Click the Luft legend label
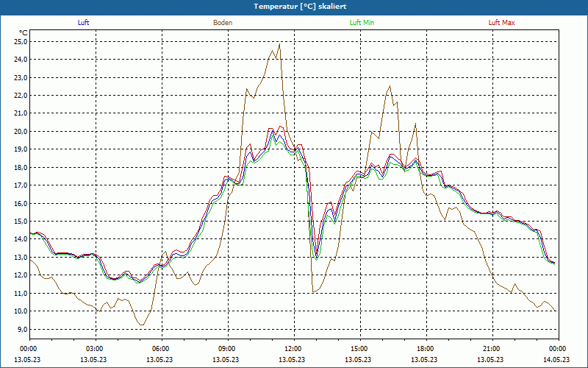This screenshot has height=368, width=588. 83,23
